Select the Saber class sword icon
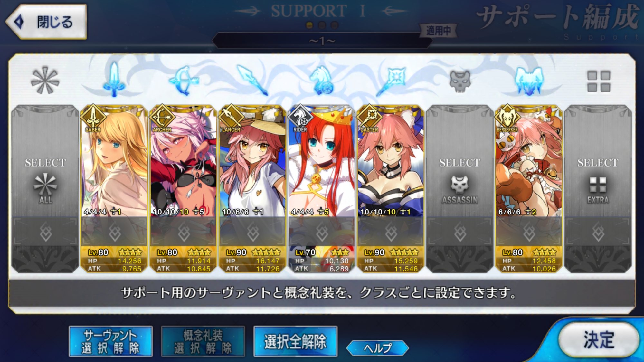 [114, 80]
